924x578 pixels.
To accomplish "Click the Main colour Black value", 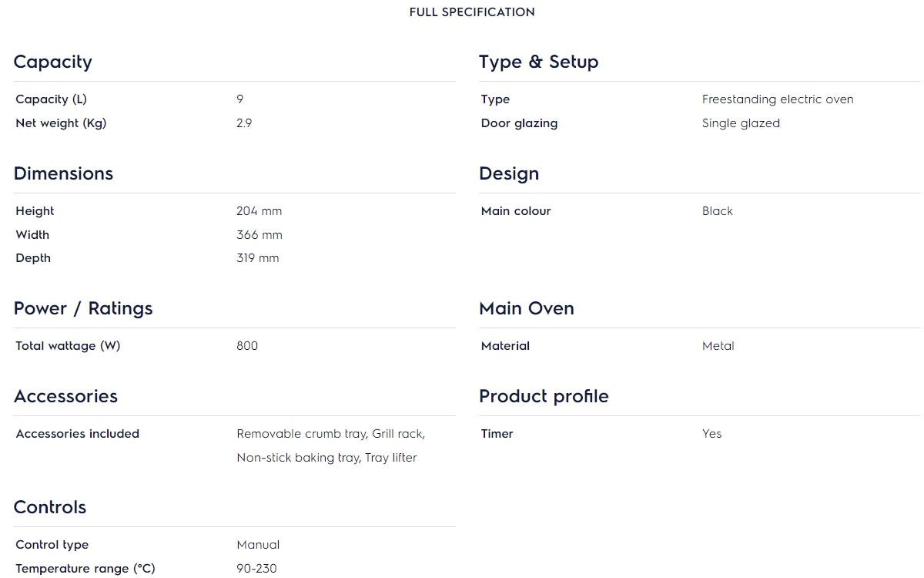I will click(718, 211).
